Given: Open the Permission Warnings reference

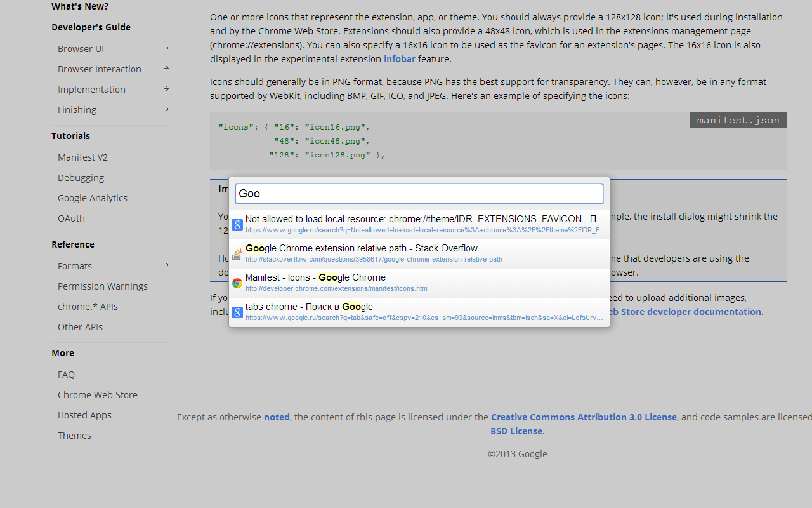Looking at the screenshot, I should coord(103,286).
